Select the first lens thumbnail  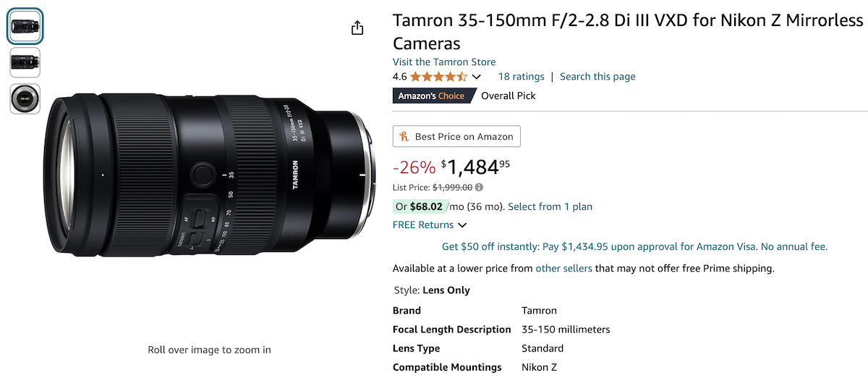[25, 26]
